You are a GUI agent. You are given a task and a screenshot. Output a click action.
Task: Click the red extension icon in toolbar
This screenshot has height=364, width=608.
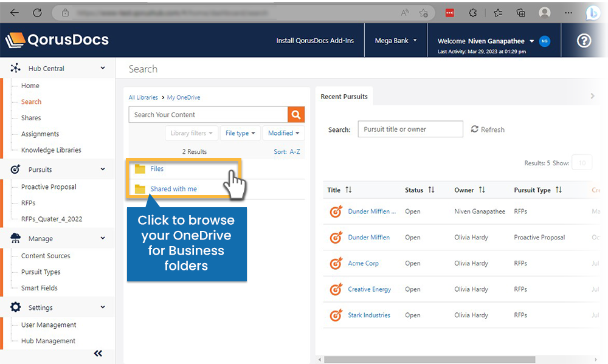click(449, 13)
